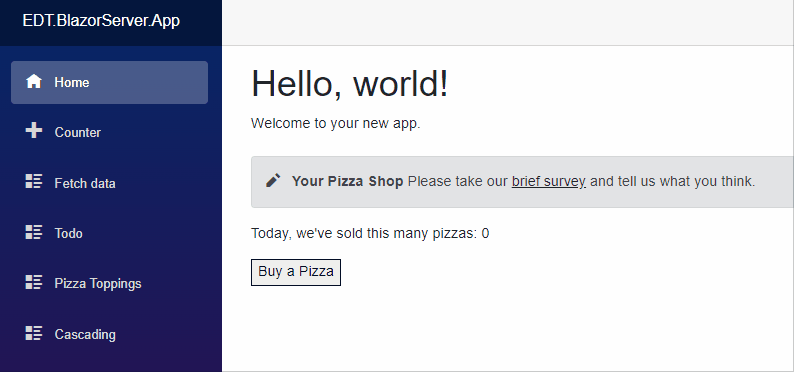This screenshot has height=372, width=794.
Task: Click the pizzas sold counter text
Action: coord(370,233)
